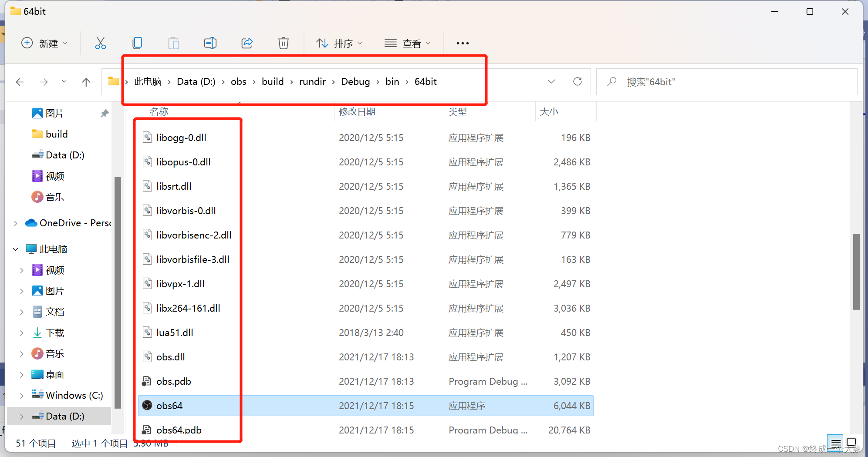This screenshot has height=457, width=868.
Task: Click the obs64 application icon
Action: (147, 405)
